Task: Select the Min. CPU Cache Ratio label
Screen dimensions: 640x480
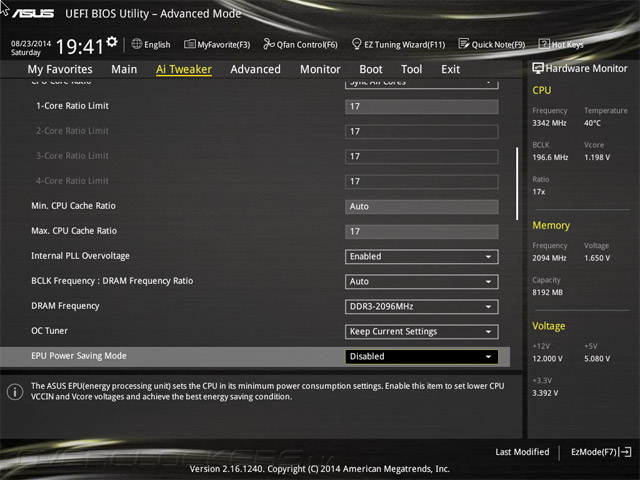Action: coord(73,206)
